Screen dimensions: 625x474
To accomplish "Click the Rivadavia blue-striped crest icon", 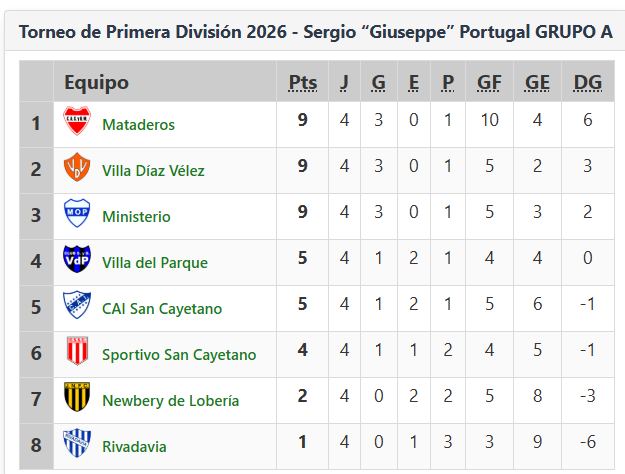I will (77, 444).
